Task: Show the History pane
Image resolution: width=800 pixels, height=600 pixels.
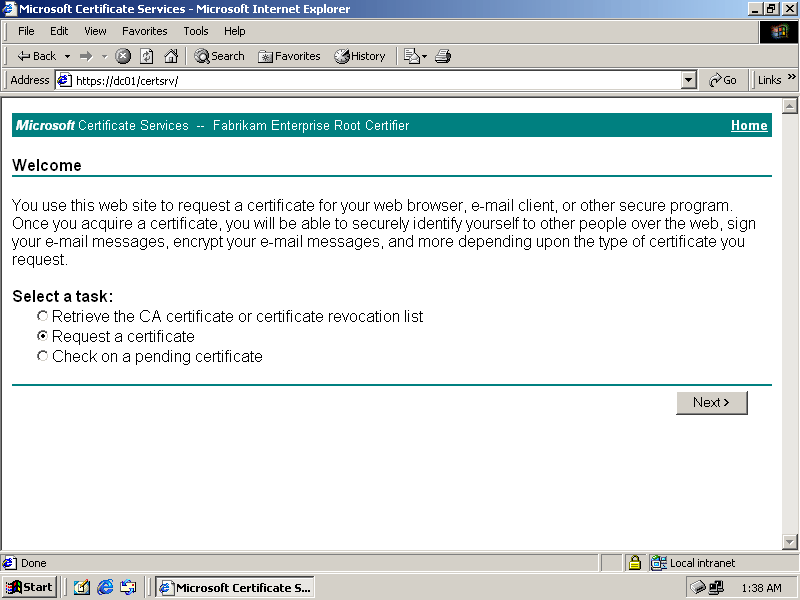Action: (360, 56)
